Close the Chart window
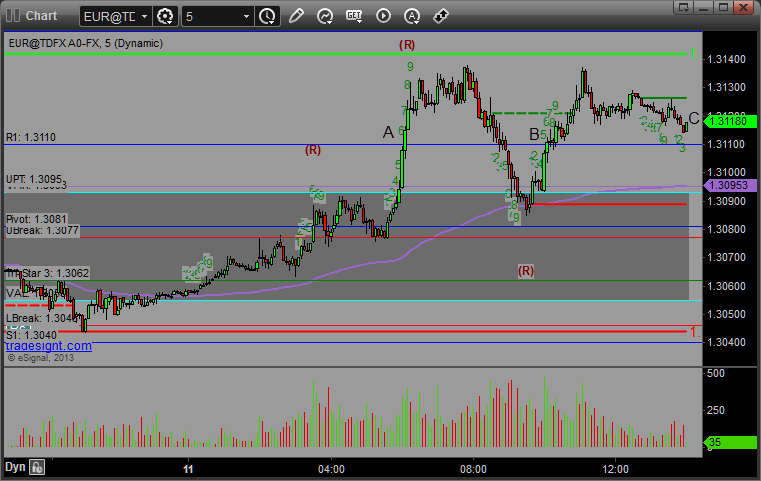Screen dimensions: 761x481 (x=743, y=7)
